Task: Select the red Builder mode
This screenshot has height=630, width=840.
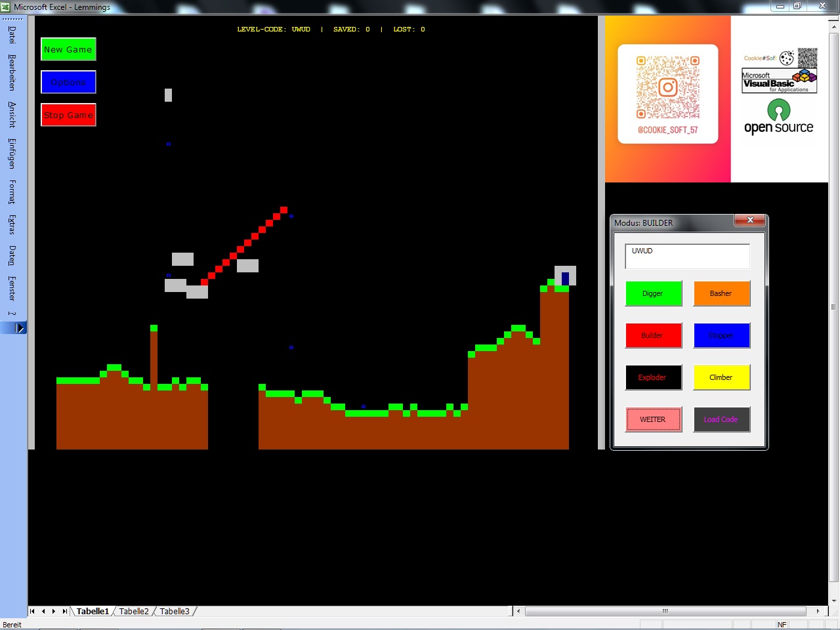Action: click(654, 335)
